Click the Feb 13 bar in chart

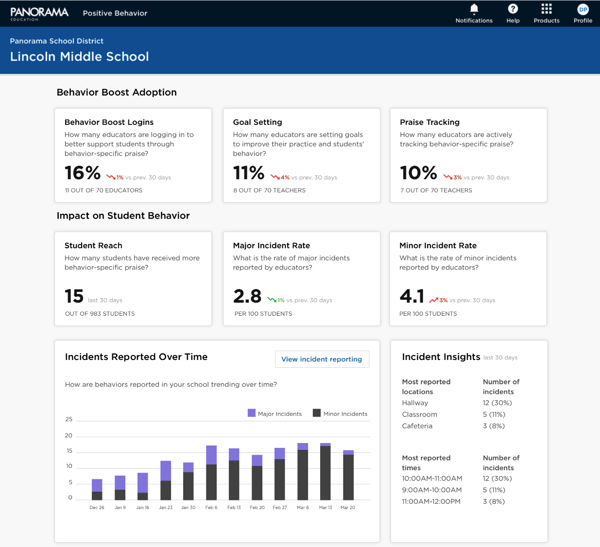234,474
